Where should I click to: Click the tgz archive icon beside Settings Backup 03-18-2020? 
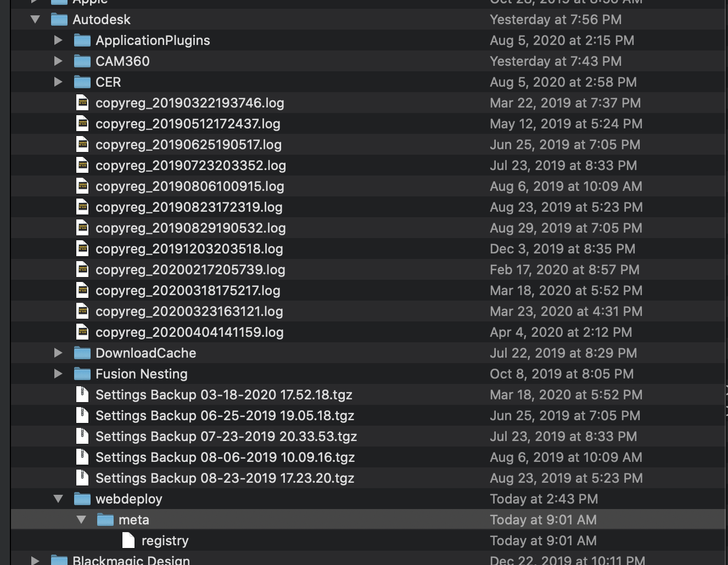pyautogui.click(x=82, y=394)
